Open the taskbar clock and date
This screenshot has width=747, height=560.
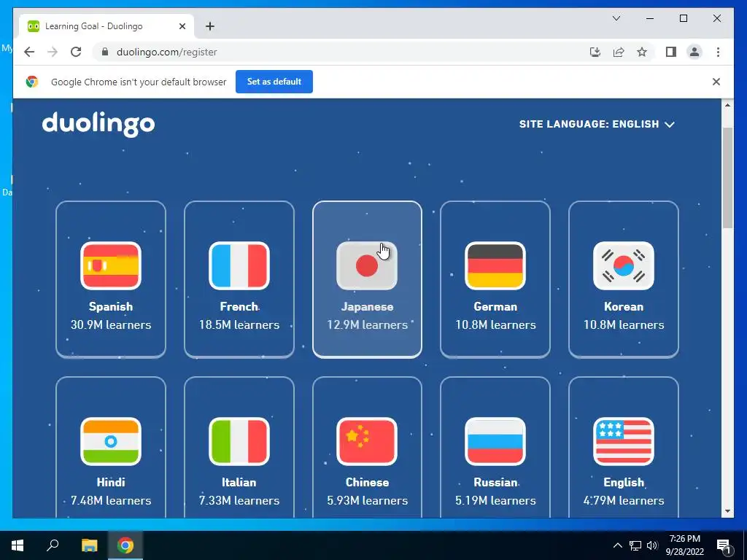pyautogui.click(x=684, y=545)
